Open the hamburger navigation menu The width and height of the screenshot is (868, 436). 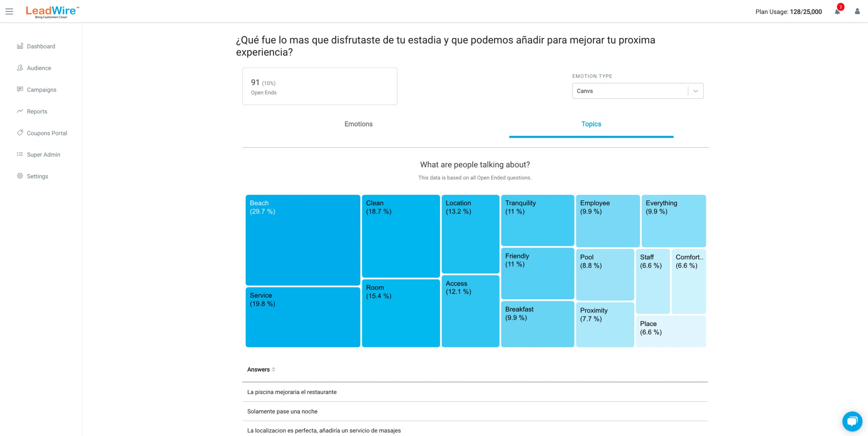tap(9, 12)
